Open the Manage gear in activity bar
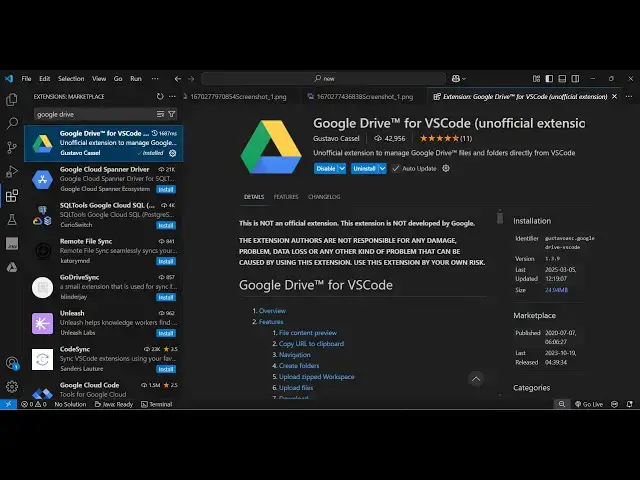 point(12,386)
